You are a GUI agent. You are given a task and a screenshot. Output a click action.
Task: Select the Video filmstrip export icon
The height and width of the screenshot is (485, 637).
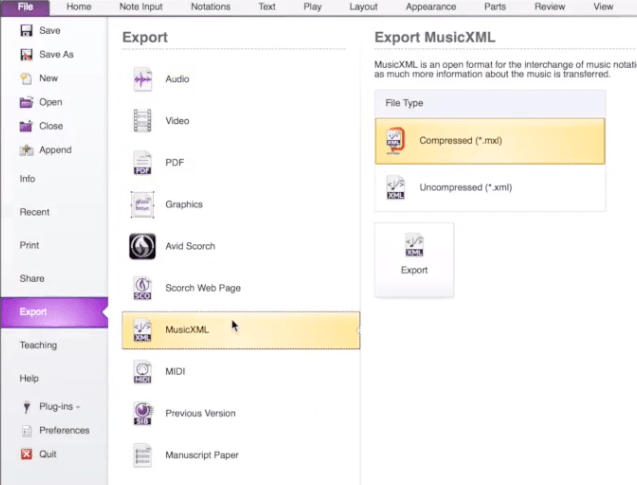pyautogui.click(x=143, y=121)
